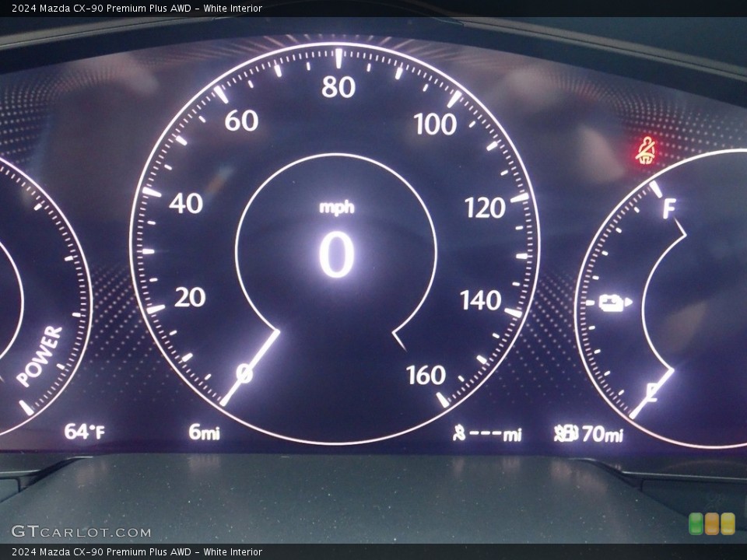Viewport: 747px width, 560px height.
Task: Click the orange square in corner logo
Action: (712, 523)
